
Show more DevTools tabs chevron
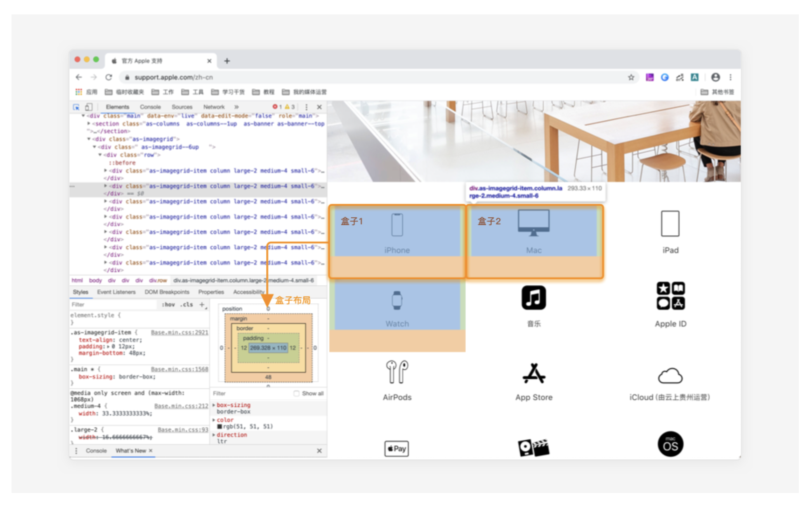pos(236,107)
